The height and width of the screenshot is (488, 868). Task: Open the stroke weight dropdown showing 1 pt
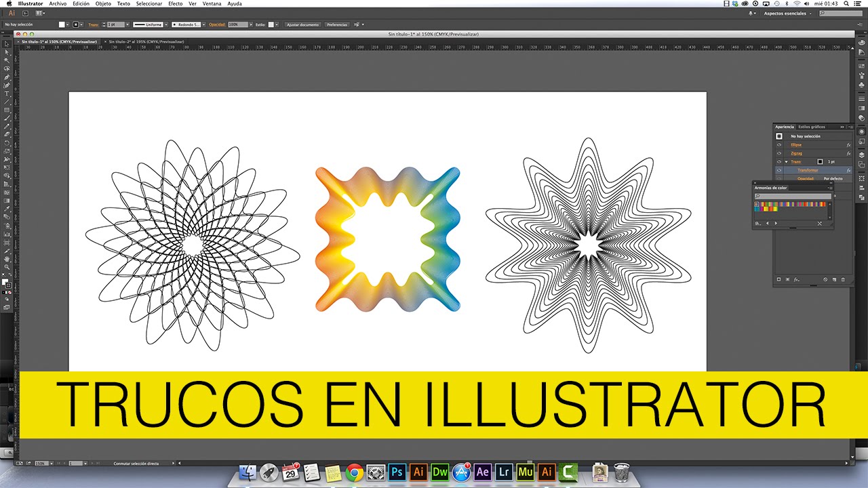click(x=127, y=24)
